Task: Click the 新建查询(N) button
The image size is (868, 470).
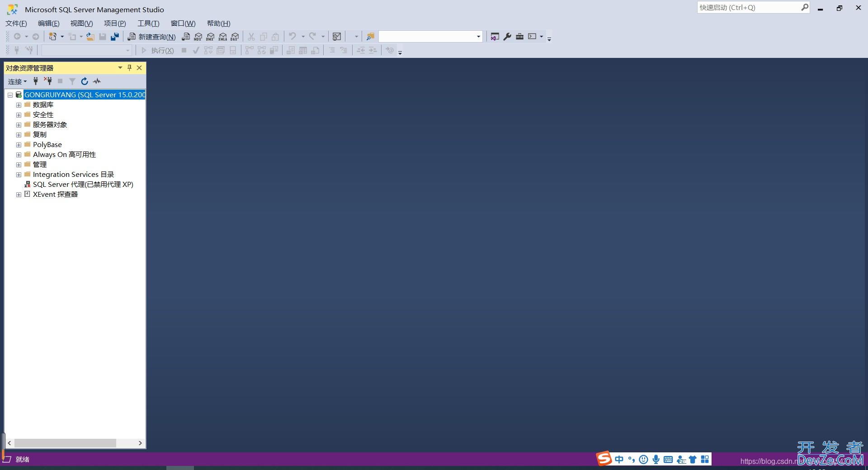Action: (152, 37)
